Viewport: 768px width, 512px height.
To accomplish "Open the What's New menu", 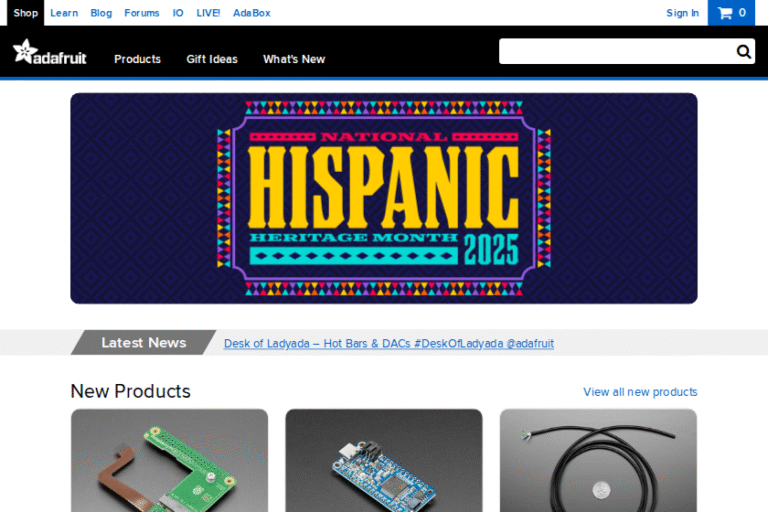I will coord(294,59).
